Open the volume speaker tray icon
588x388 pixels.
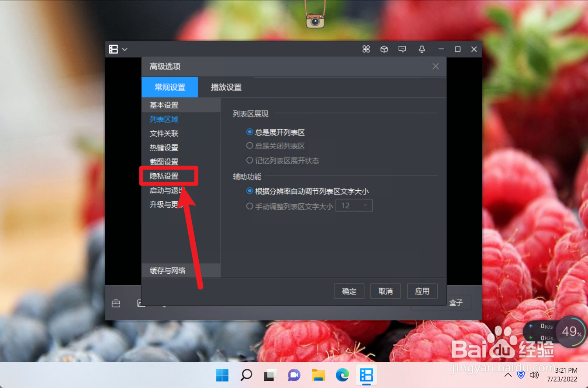tap(534, 374)
